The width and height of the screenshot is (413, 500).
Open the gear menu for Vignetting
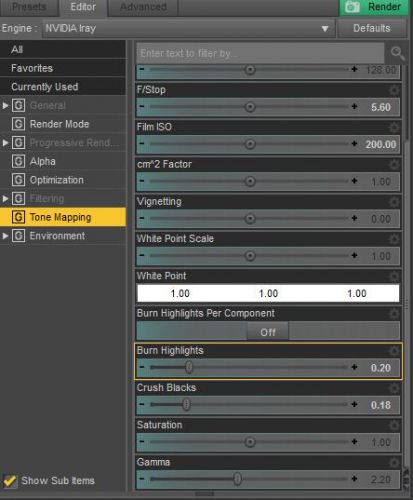point(394,202)
